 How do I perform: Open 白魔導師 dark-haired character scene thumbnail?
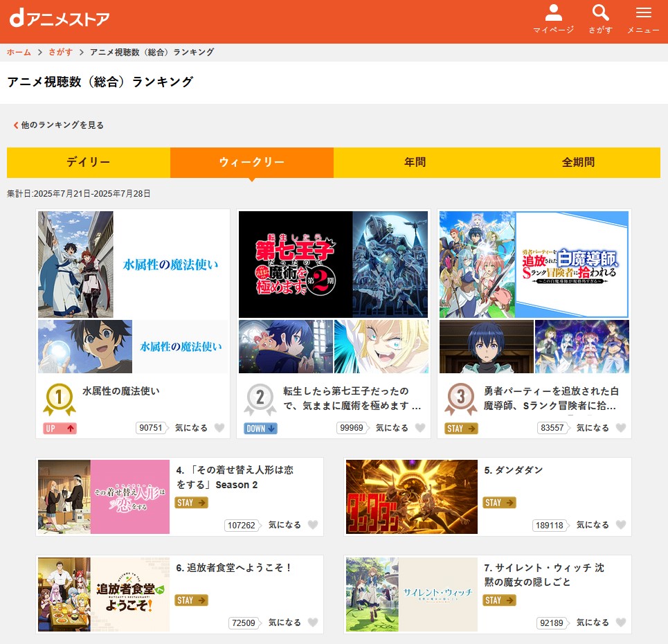click(x=487, y=346)
